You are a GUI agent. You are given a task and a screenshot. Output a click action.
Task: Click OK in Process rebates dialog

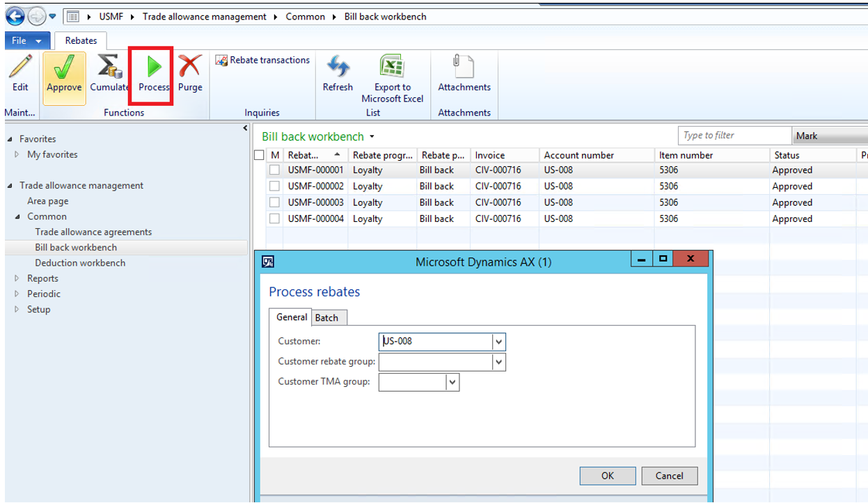point(607,476)
